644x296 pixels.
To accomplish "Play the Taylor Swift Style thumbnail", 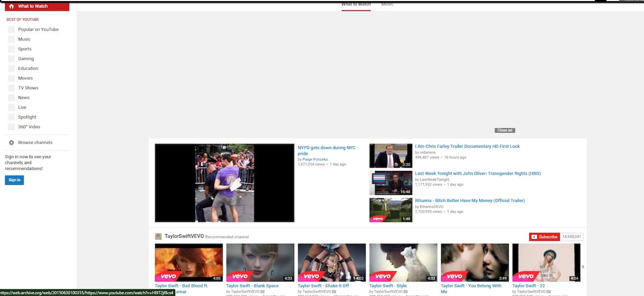I will point(403,263).
